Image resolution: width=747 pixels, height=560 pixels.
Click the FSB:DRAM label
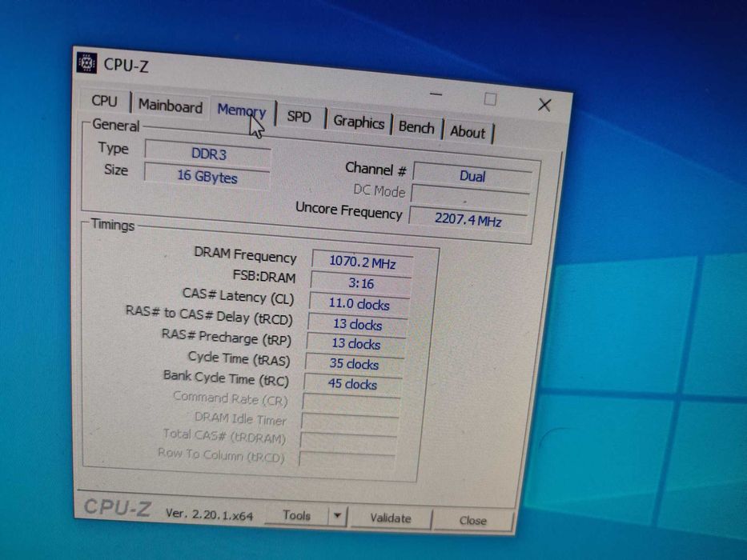(x=264, y=276)
